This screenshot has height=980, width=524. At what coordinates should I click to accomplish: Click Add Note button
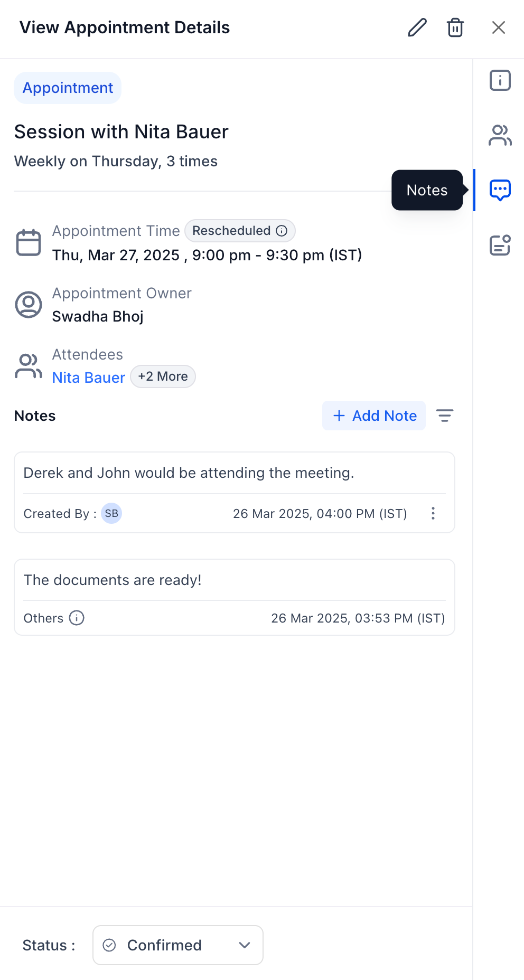(374, 416)
